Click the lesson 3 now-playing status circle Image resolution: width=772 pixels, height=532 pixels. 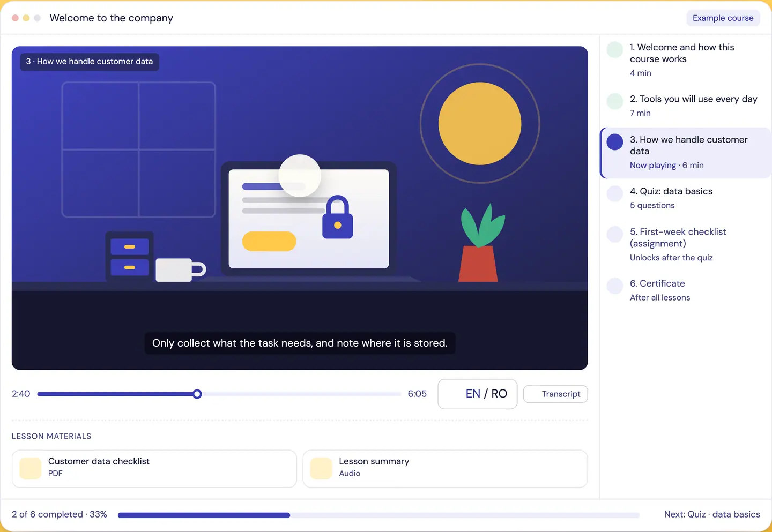pyautogui.click(x=614, y=142)
